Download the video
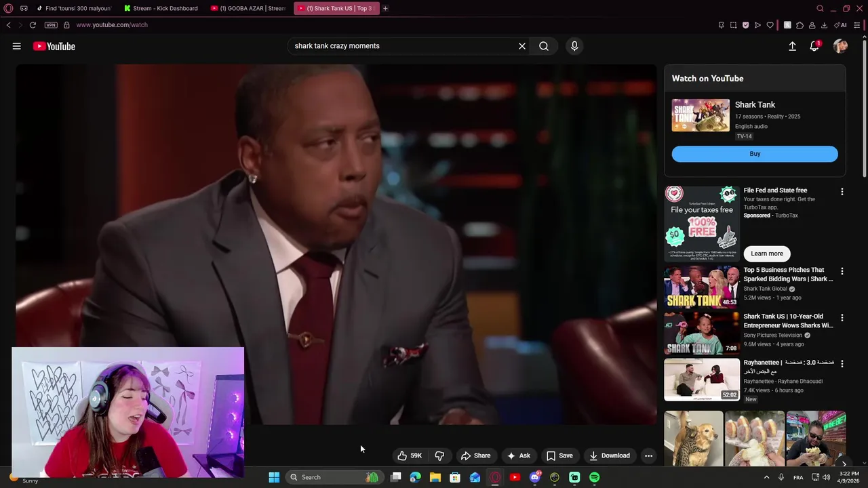This screenshot has width=868, height=488. [x=609, y=455]
